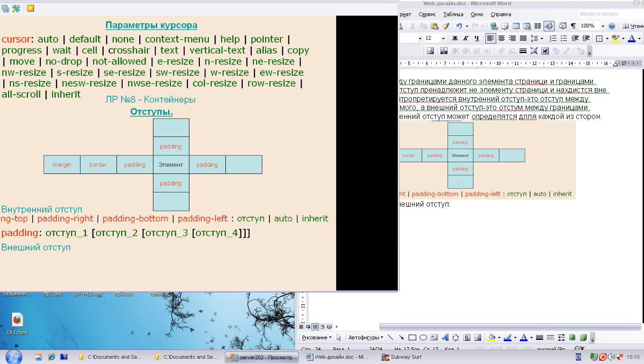The width and height of the screenshot is (644, 364).
Task: Click the EN language indicator in the tray
Action: pos(578,357)
